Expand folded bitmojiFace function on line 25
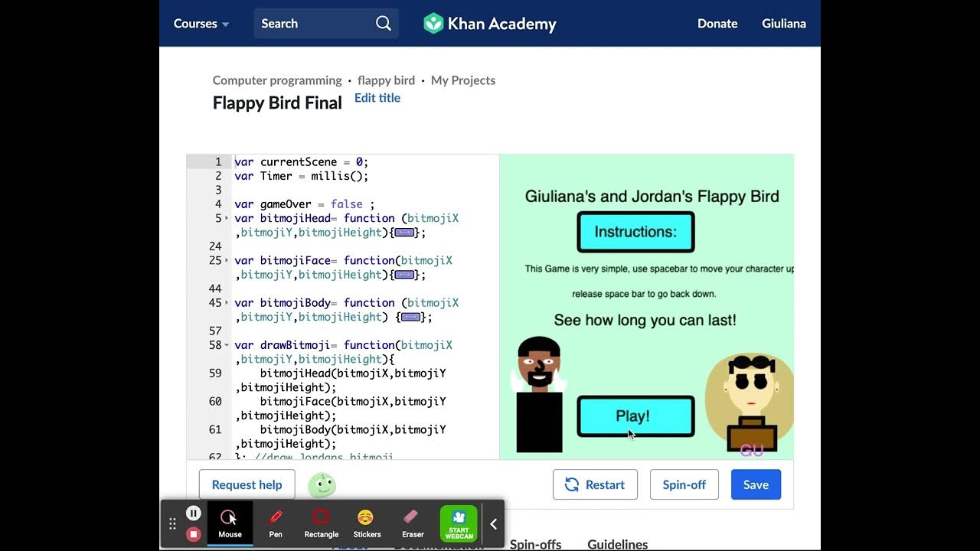Image resolution: width=980 pixels, height=551 pixels. click(227, 261)
